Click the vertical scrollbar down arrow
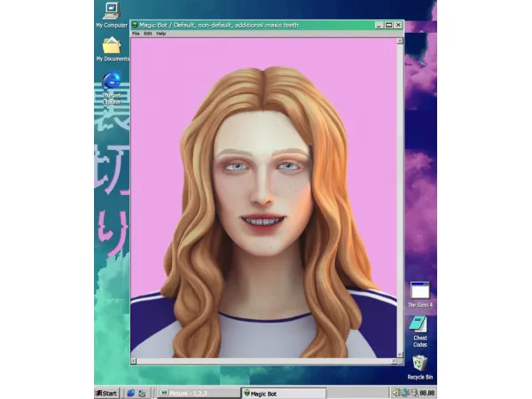 (x=400, y=355)
